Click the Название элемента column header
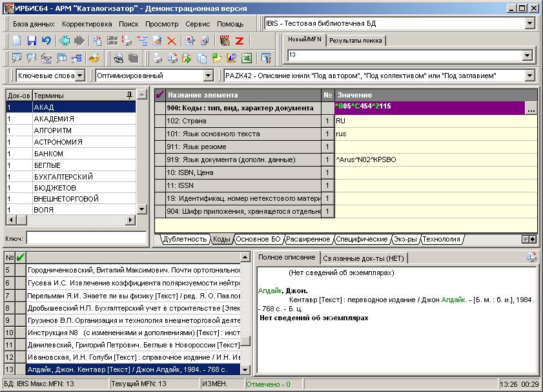 [x=243, y=95]
